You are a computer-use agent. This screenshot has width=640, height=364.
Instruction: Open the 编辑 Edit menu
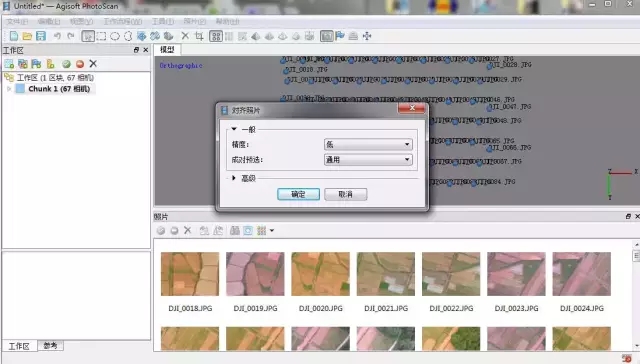coord(49,21)
